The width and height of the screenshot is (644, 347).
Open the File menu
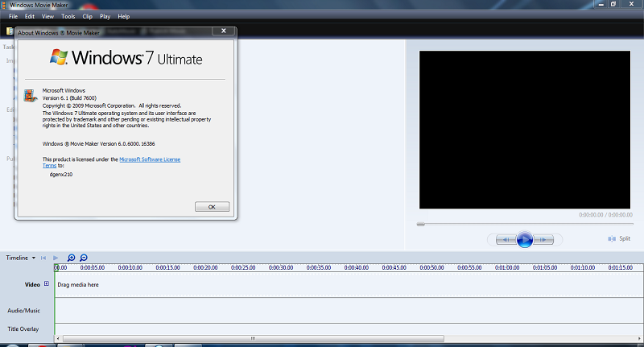13,16
